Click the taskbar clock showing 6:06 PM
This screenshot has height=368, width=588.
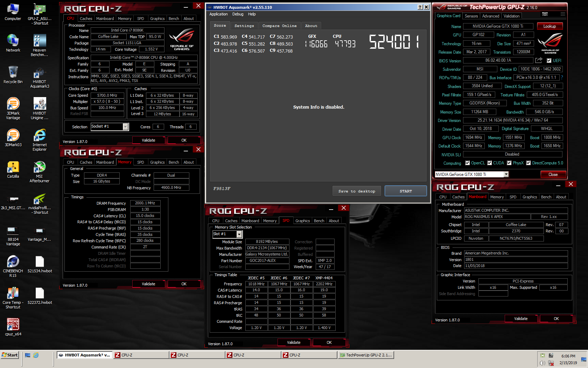pos(568,356)
